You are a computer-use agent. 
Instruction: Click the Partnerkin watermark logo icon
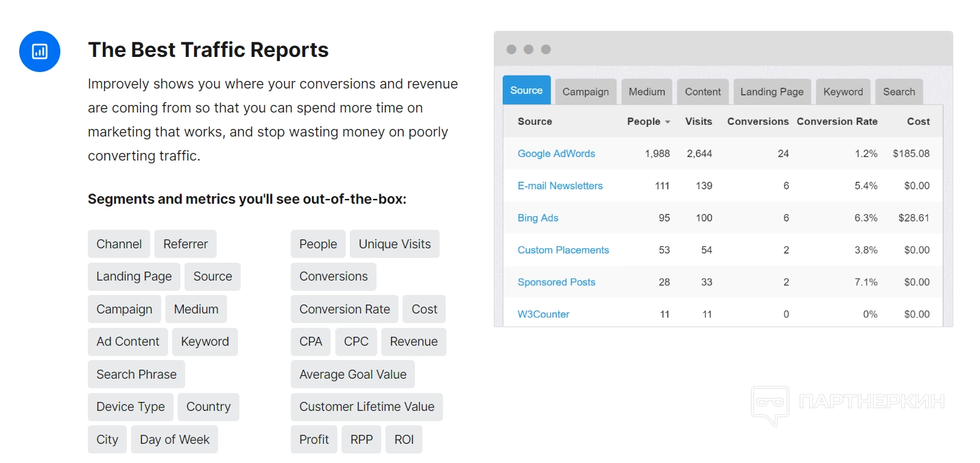(770, 404)
